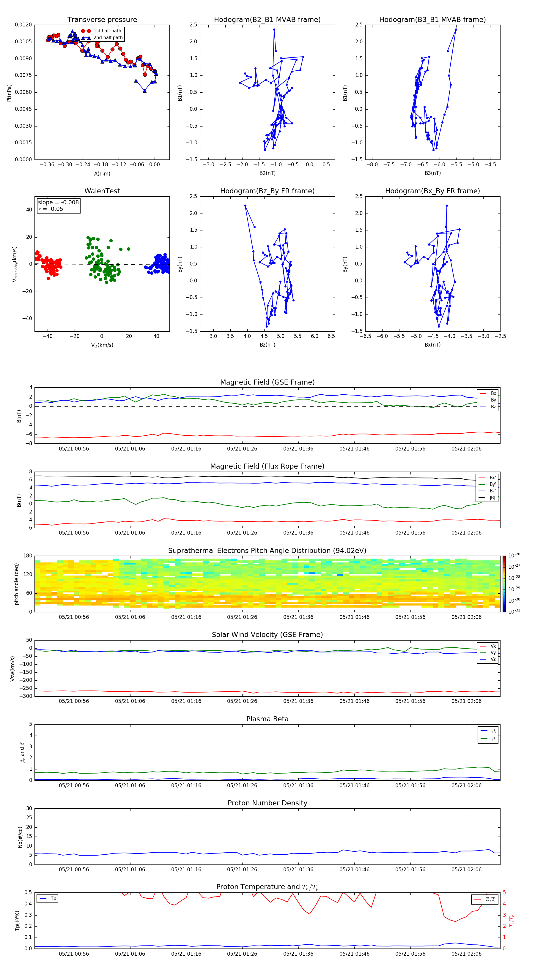
Task: Click the 'Magnetic Field (GSE Frame)' title
Action: (267, 382)
